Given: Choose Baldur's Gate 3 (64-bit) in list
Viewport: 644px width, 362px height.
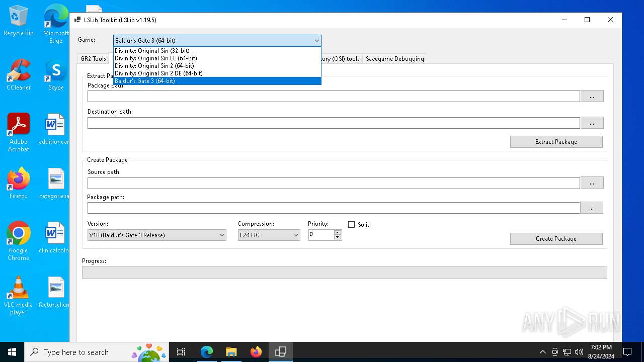Looking at the screenshot, I should (x=217, y=81).
